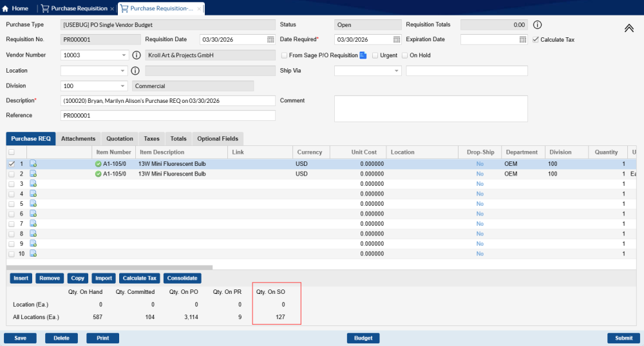The height and width of the screenshot is (346, 644).
Task: Switch to the Attachments tab
Action: [78, 138]
